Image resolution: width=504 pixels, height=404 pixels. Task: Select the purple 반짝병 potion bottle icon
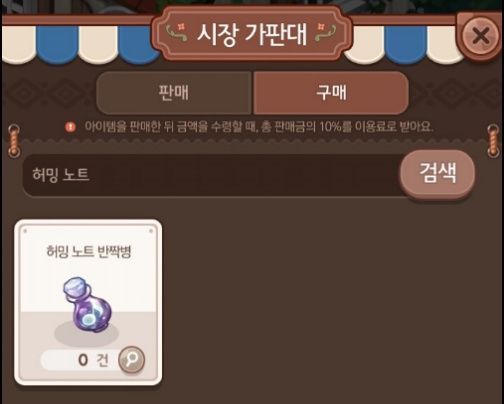(88, 304)
